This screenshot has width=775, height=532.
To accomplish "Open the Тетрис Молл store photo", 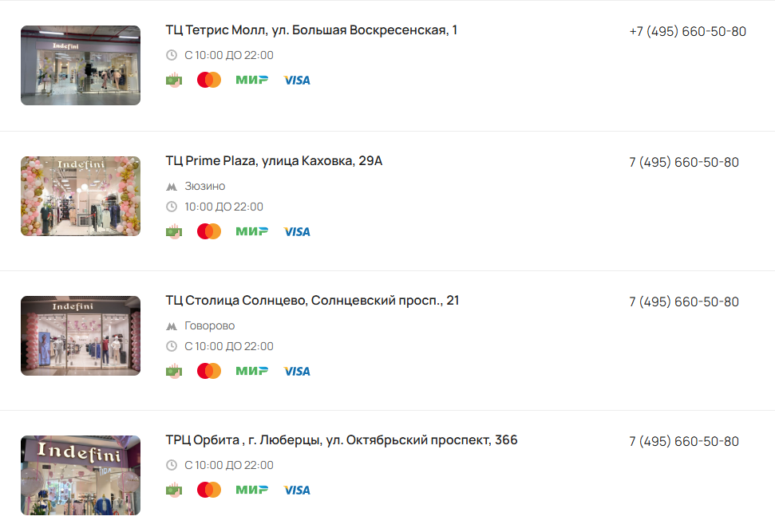I will [x=81, y=65].
